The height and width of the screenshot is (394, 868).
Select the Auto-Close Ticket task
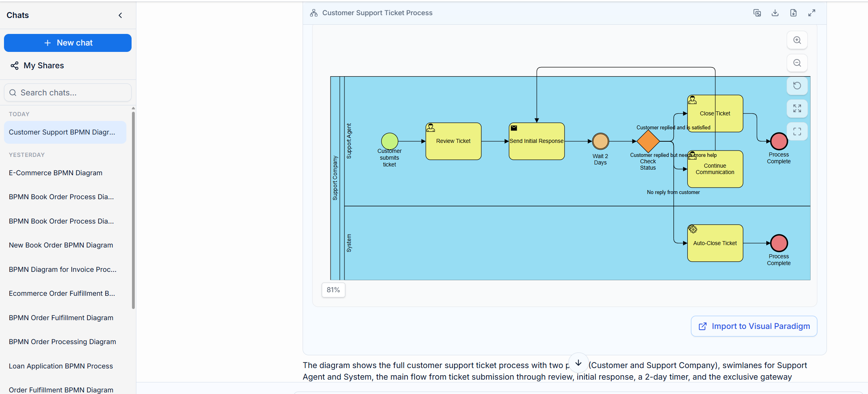click(715, 243)
